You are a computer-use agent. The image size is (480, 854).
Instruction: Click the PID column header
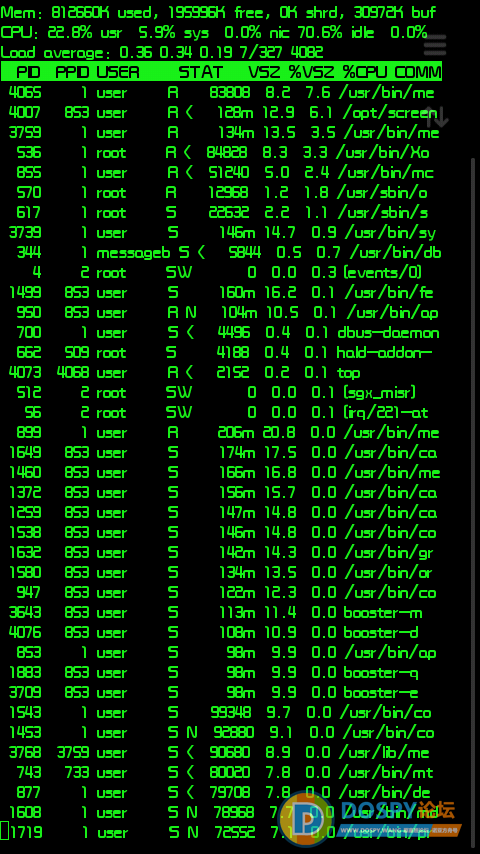pos(28,72)
